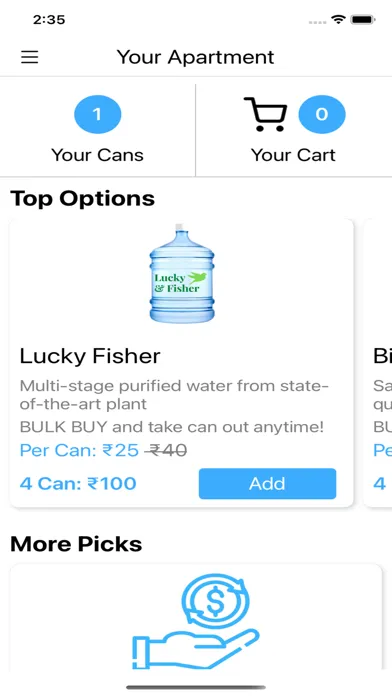
Task: Tap the cart count badge showing 0
Action: pos(322,115)
